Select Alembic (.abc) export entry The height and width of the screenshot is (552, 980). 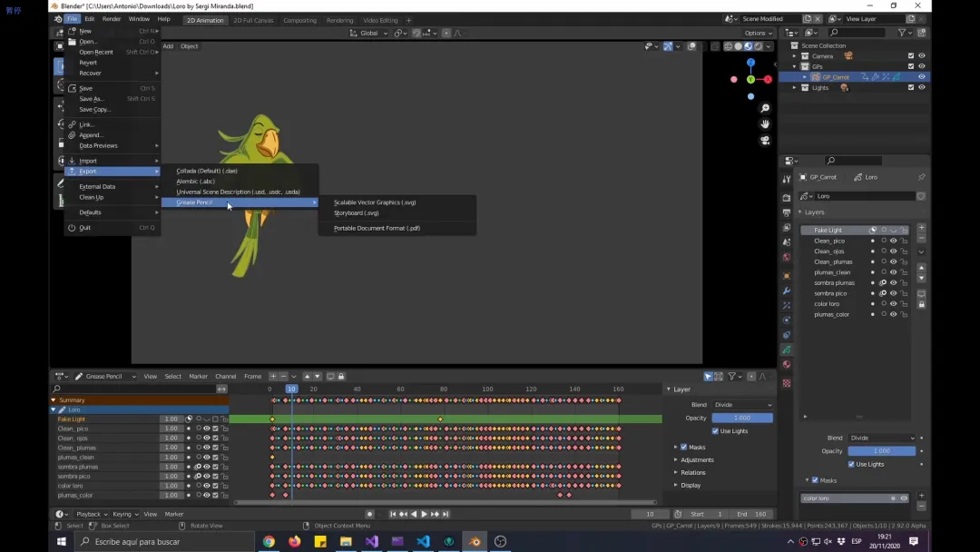pos(196,182)
